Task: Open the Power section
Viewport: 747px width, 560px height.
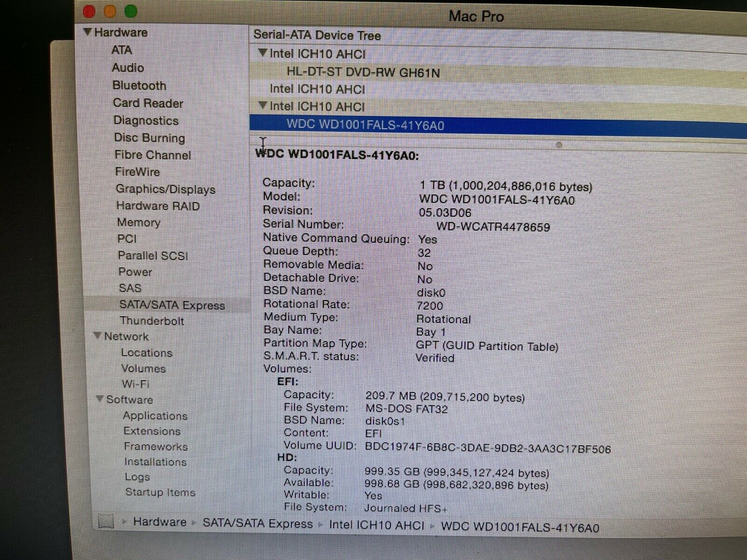Action: (135, 272)
